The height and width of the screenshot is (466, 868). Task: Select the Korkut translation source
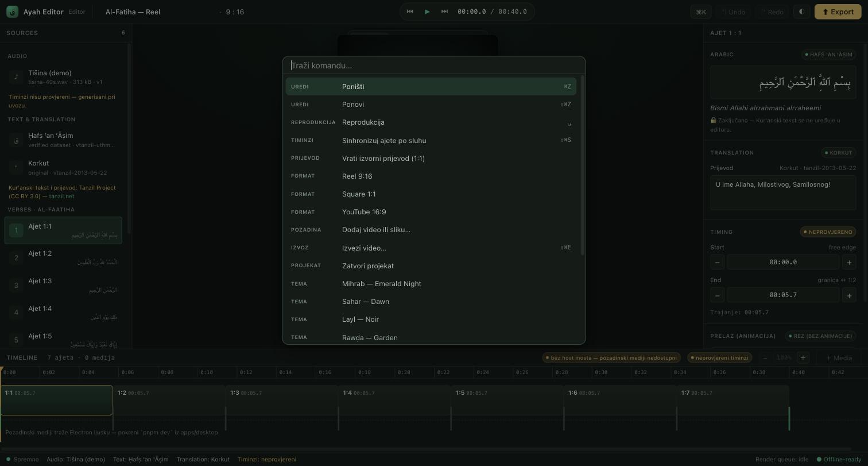[63, 167]
